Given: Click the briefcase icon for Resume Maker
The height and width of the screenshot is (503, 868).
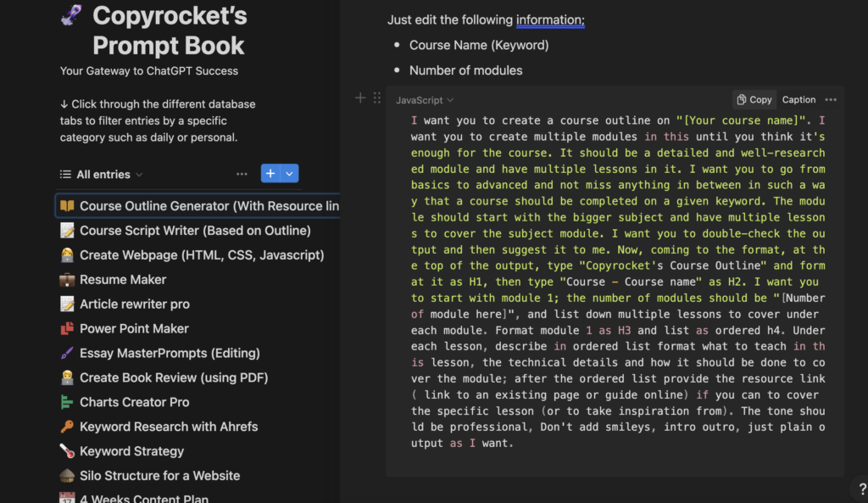Looking at the screenshot, I should tap(67, 280).
